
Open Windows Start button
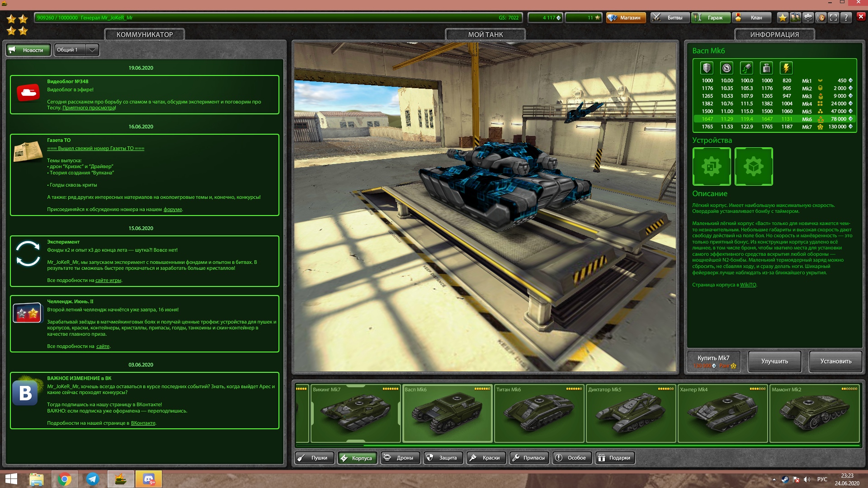(x=11, y=479)
